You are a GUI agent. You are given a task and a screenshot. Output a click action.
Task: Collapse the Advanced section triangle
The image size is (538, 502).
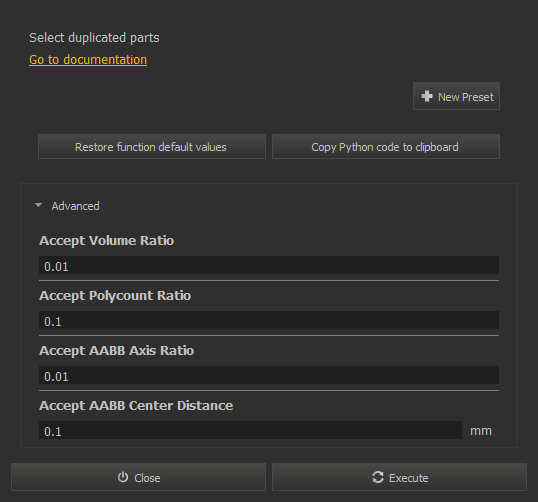coord(38,205)
